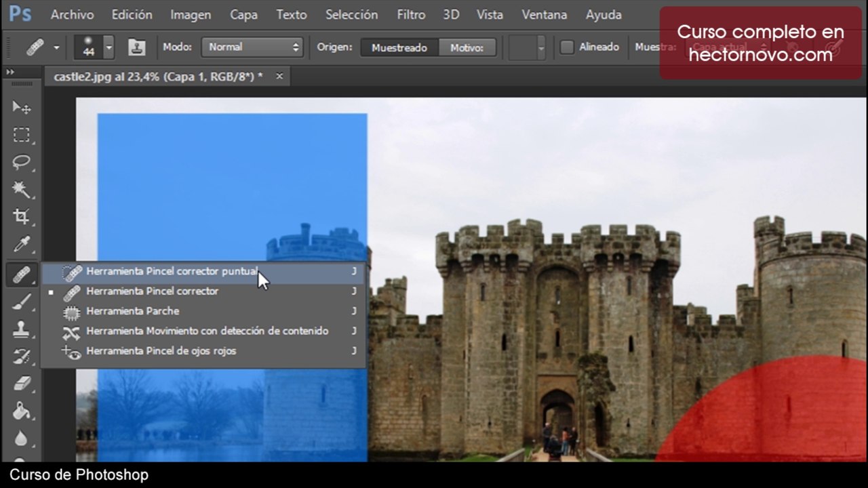Choose Motivo as the source
868x488 pixels.
467,47
